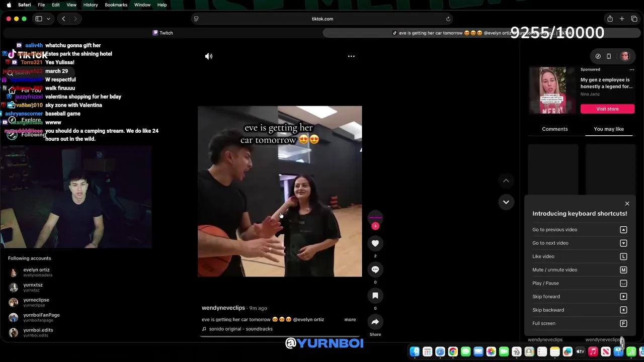Share the video using the arrow icon
The width and height of the screenshot is (644, 362).
click(x=375, y=322)
